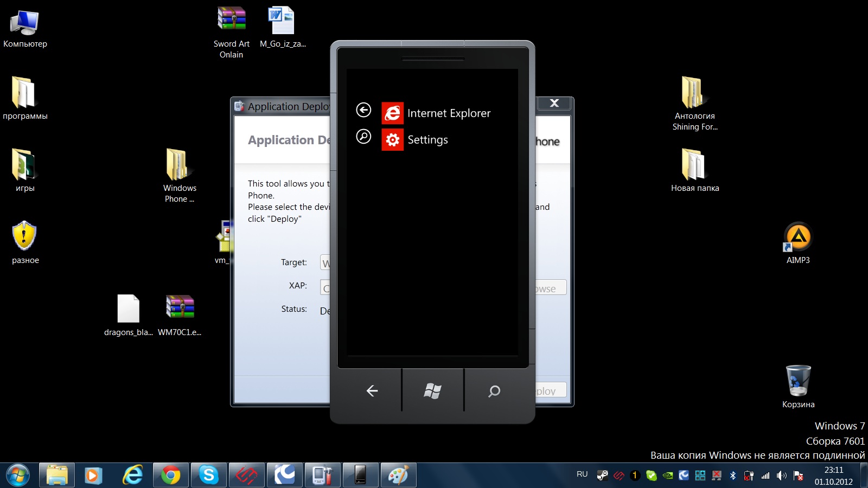Switch to the Application Deployment taskbar button

coord(322,476)
